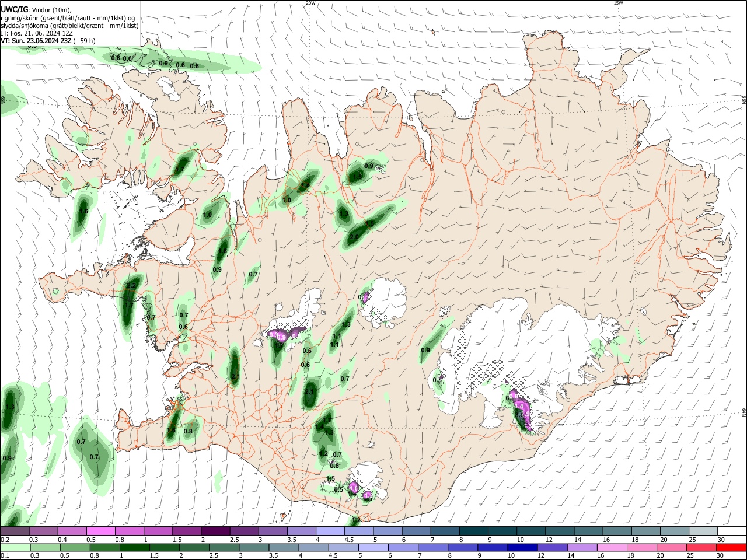Pick palest green lower swatch between 0.1 and 0.3
This screenshot has height=560, width=747.
tap(15, 547)
